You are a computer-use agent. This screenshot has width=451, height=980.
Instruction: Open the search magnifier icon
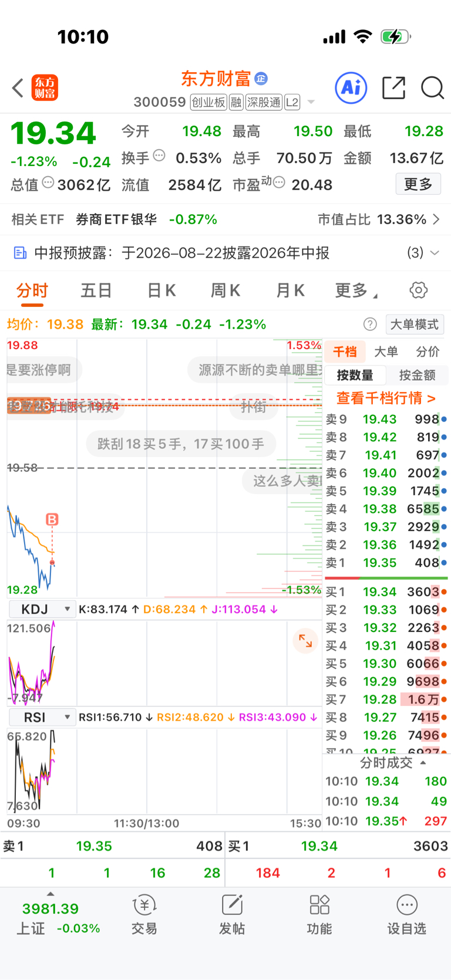(432, 88)
